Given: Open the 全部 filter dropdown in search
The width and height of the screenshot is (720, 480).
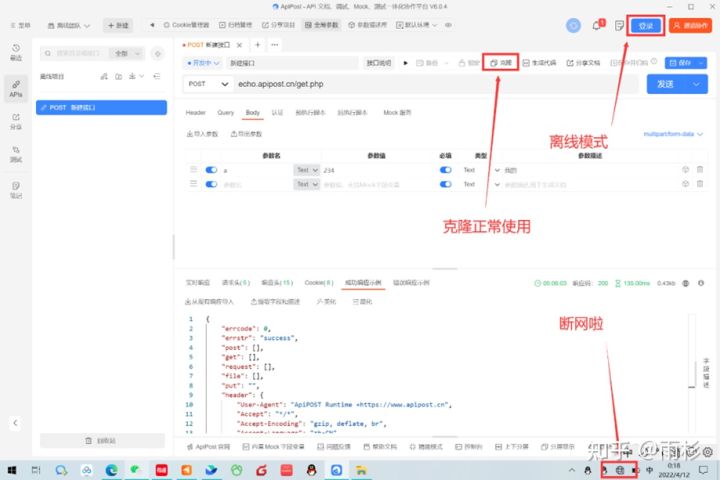Looking at the screenshot, I should 127,54.
